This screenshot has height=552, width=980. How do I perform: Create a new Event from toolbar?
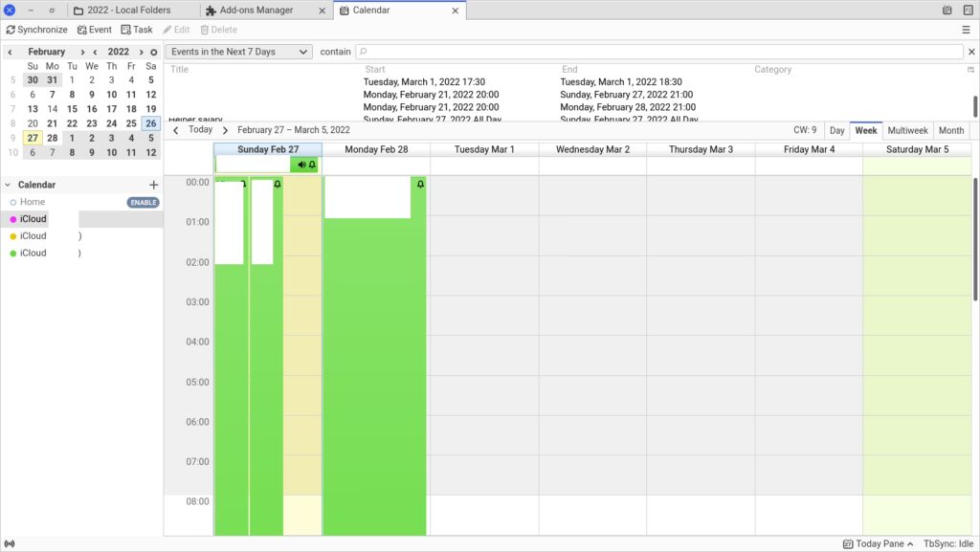(95, 30)
